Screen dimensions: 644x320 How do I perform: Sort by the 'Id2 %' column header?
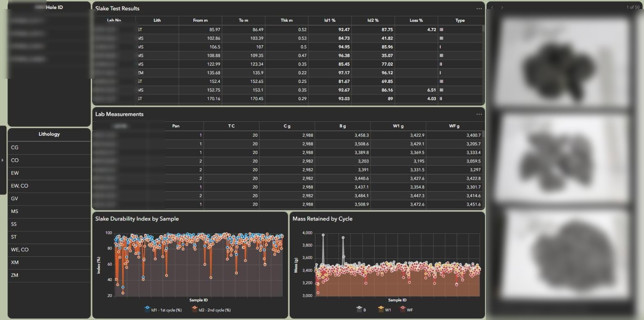tap(373, 21)
